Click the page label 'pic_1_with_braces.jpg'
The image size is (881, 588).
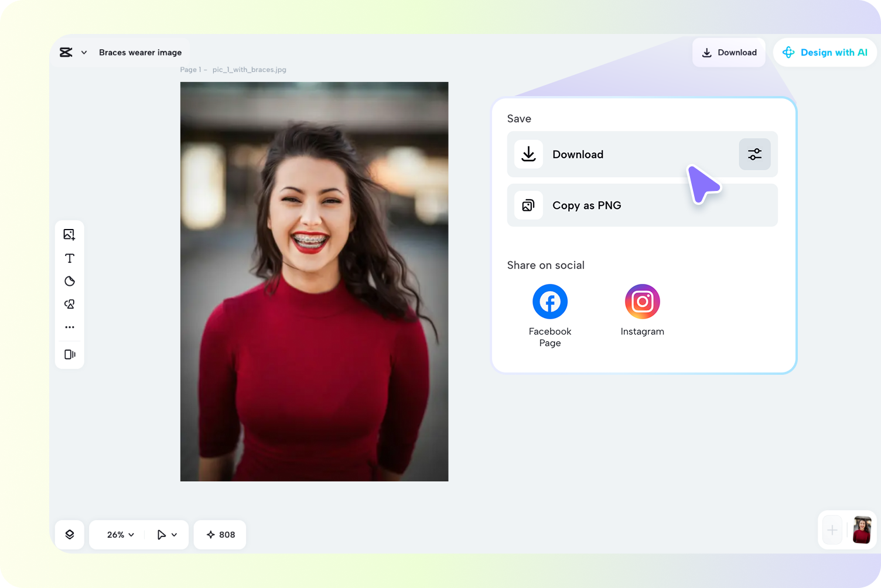click(250, 70)
